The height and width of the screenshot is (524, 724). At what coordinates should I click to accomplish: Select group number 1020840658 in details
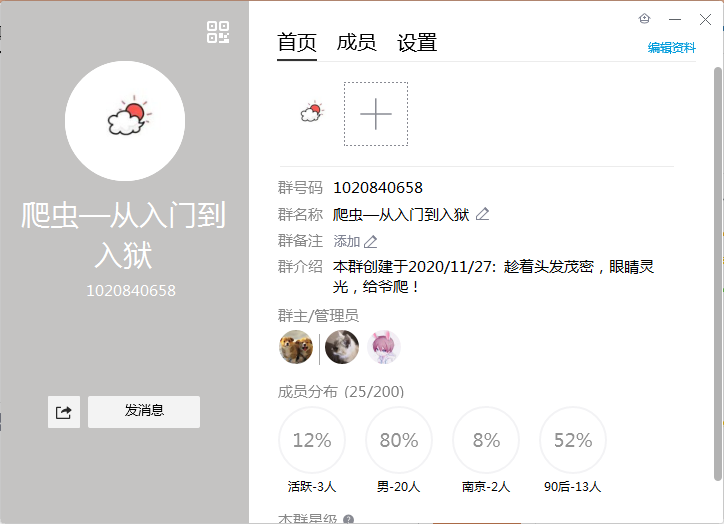[x=378, y=188]
